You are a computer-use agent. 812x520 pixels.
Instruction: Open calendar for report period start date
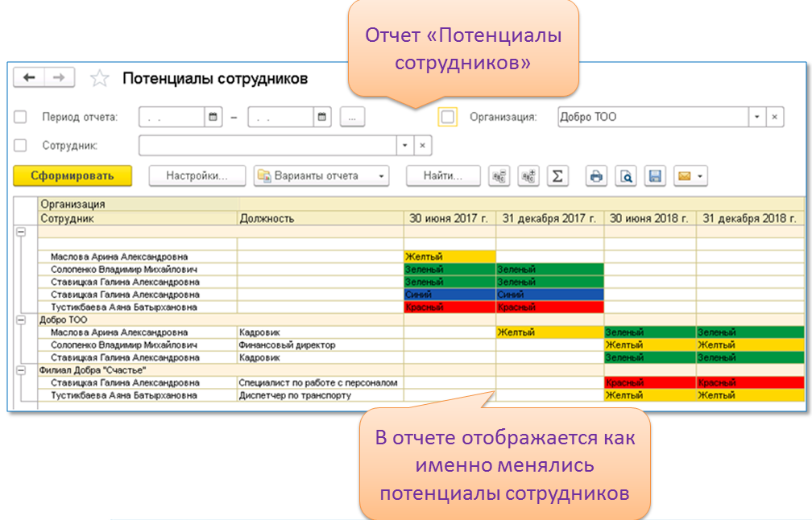coord(213,117)
